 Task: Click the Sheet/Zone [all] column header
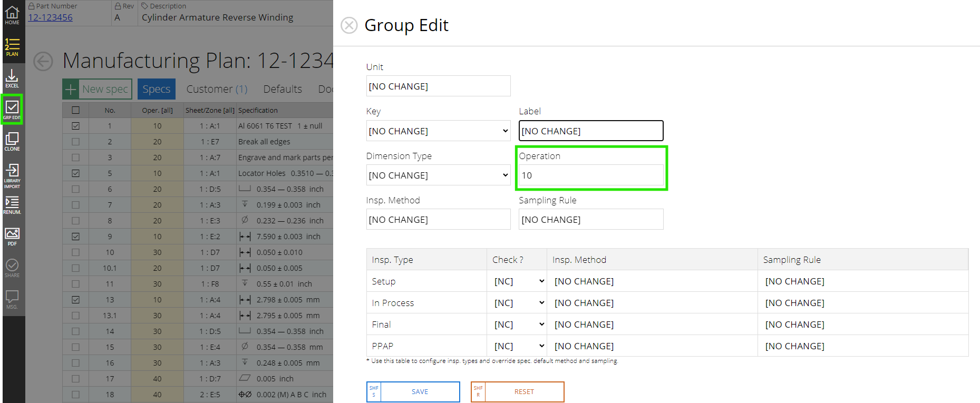click(x=210, y=110)
